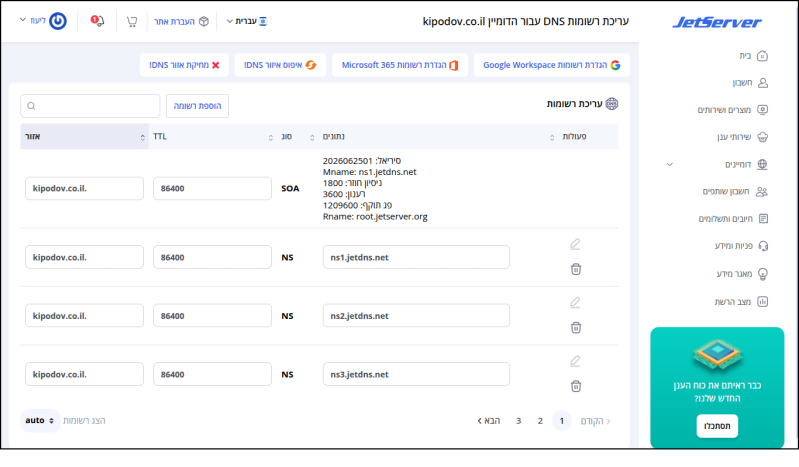
Task: Click the Google Workspace records setup button
Action: tap(552, 65)
